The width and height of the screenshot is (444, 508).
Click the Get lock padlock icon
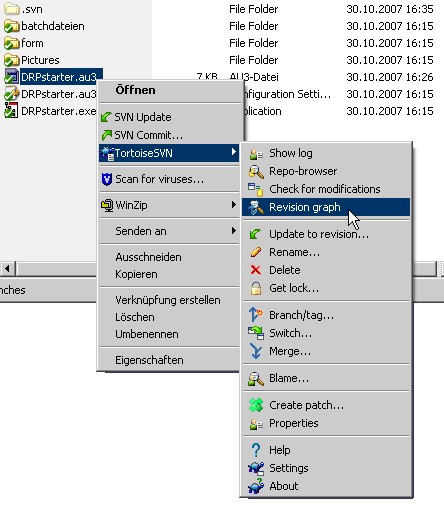point(256,288)
